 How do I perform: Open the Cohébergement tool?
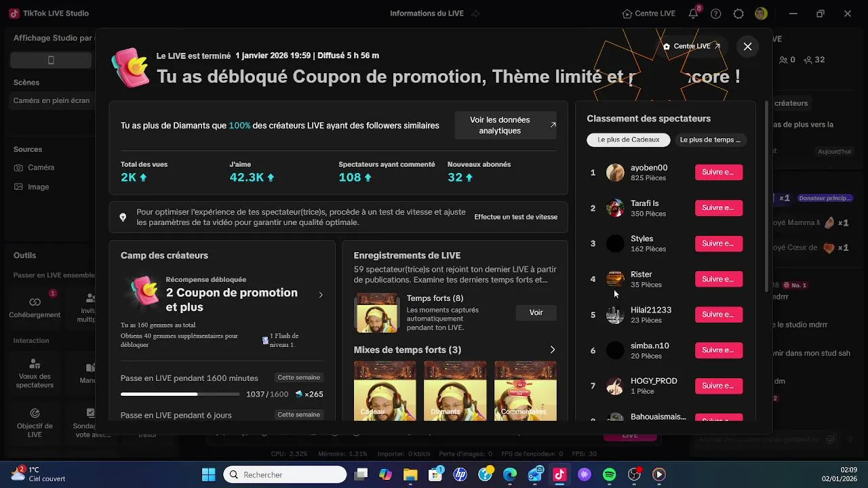point(35,306)
